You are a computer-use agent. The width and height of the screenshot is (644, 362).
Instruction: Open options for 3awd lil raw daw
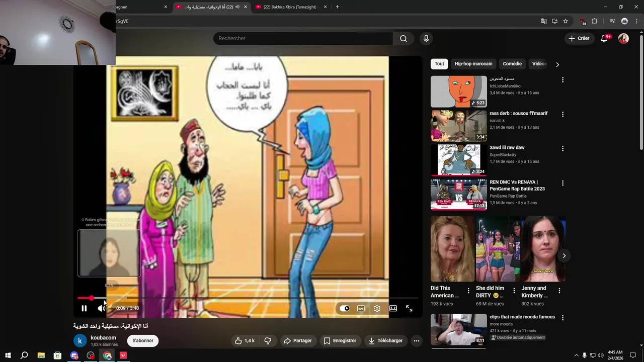coord(562,148)
